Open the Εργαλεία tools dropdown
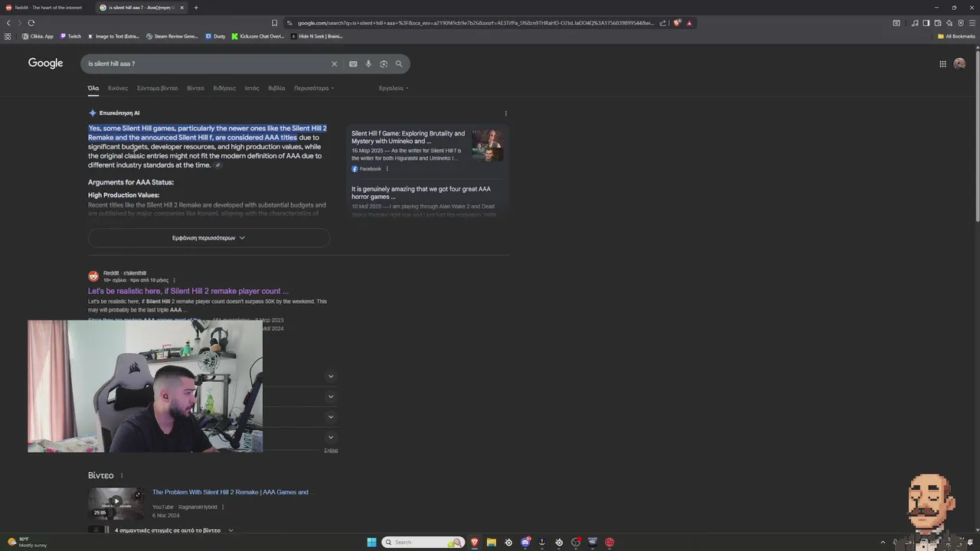Screen dimensions: 980x551 coord(394,88)
